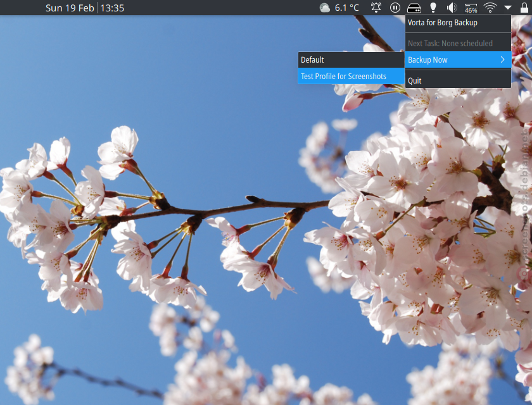Expand hidden tray icons with the down arrow

pos(508,8)
